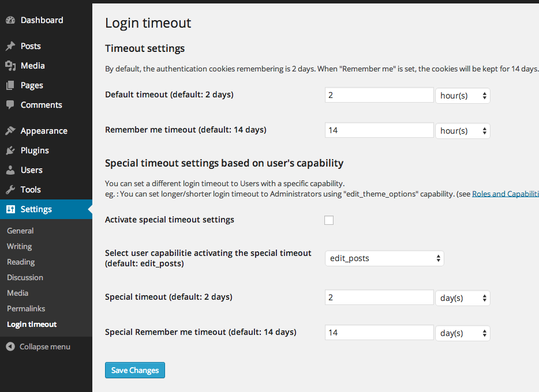Click the Collapse menu arrow icon
This screenshot has width=539, height=392.
(10, 346)
